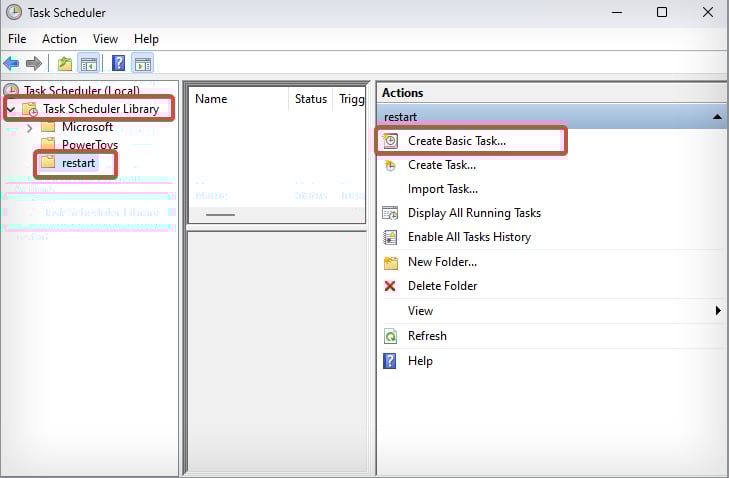
Task: Open the Action menu
Action: [60, 39]
